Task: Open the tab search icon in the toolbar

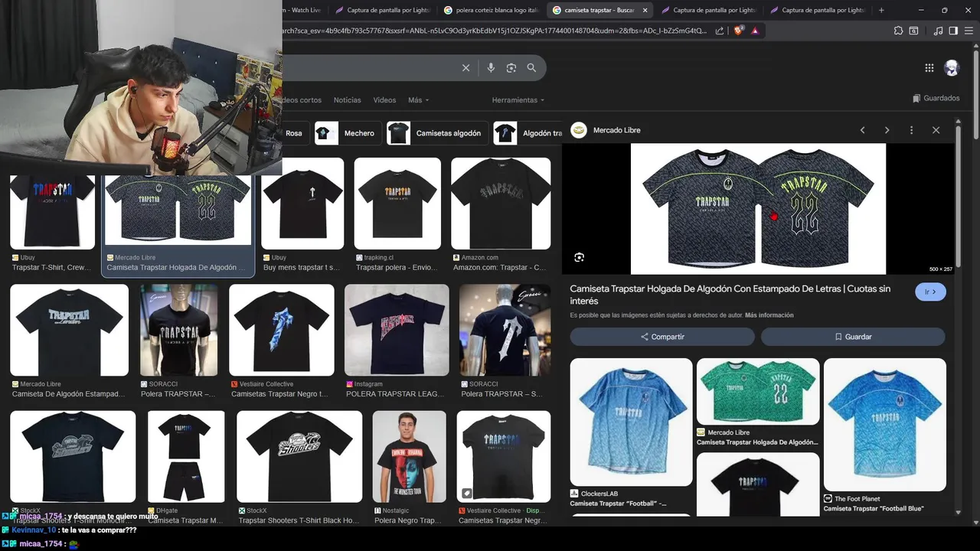Action: click(913, 31)
